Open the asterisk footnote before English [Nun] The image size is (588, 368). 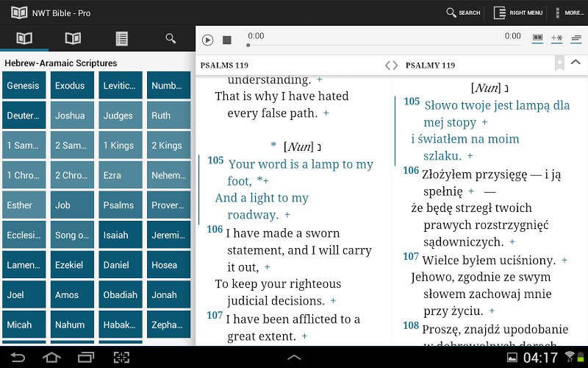(x=273, y=145)
